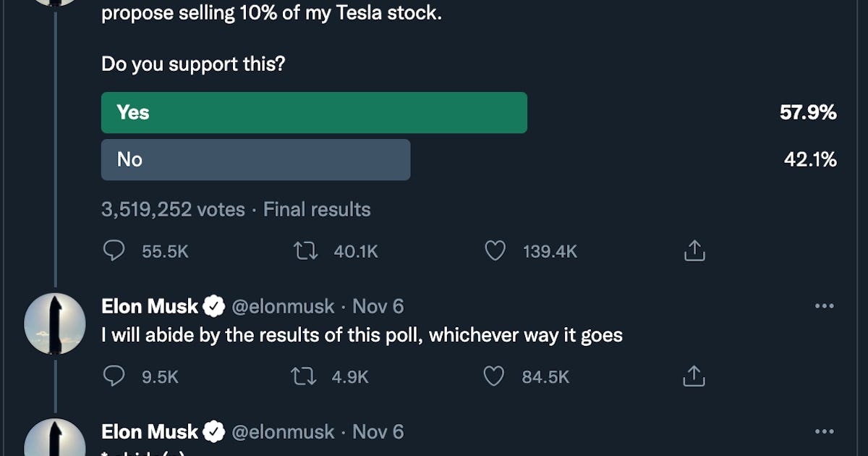This screenshot has height=456, width=868.
Task: Click the No poll result bar
Action: [x=255, y=160]
